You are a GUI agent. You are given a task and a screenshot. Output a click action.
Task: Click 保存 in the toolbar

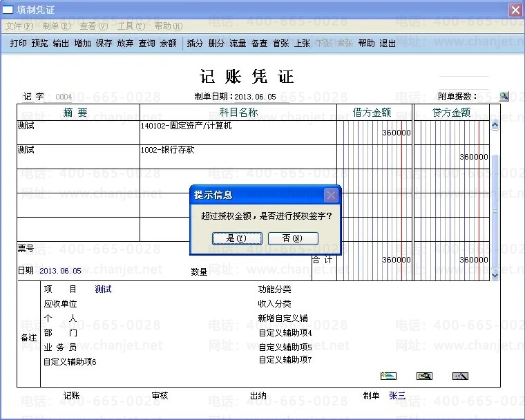tap(104, 44)
